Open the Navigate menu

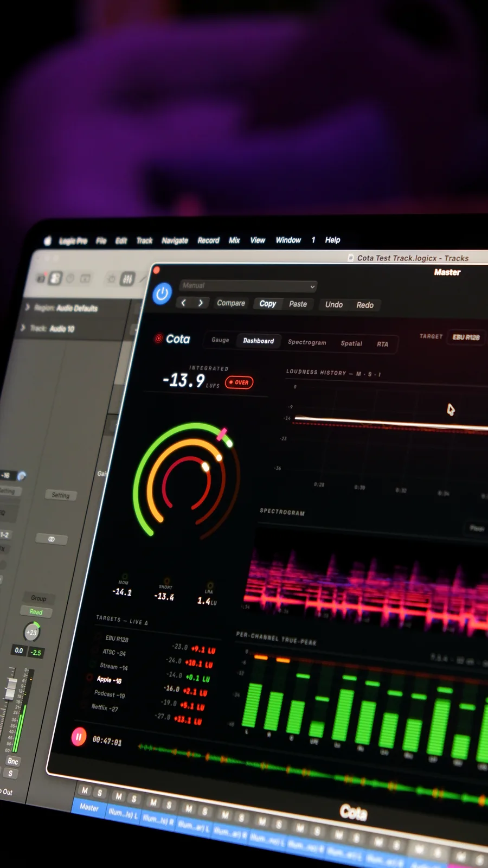click(175, 240)
